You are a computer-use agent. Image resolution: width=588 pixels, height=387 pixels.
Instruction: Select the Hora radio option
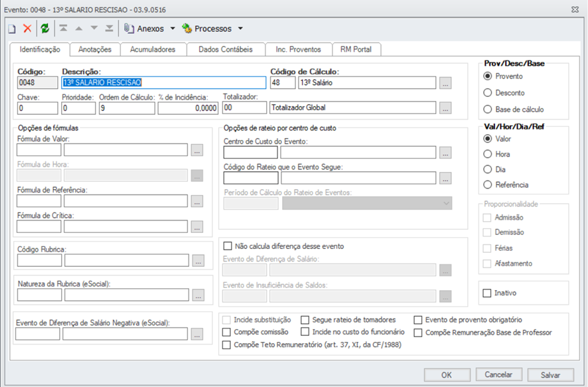pos(488,154)
